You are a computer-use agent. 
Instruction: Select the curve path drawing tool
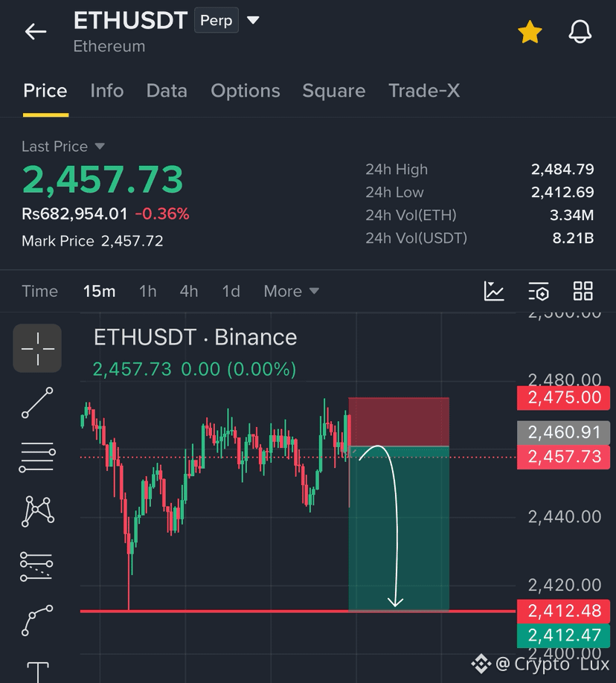click(x=37, y=621)
